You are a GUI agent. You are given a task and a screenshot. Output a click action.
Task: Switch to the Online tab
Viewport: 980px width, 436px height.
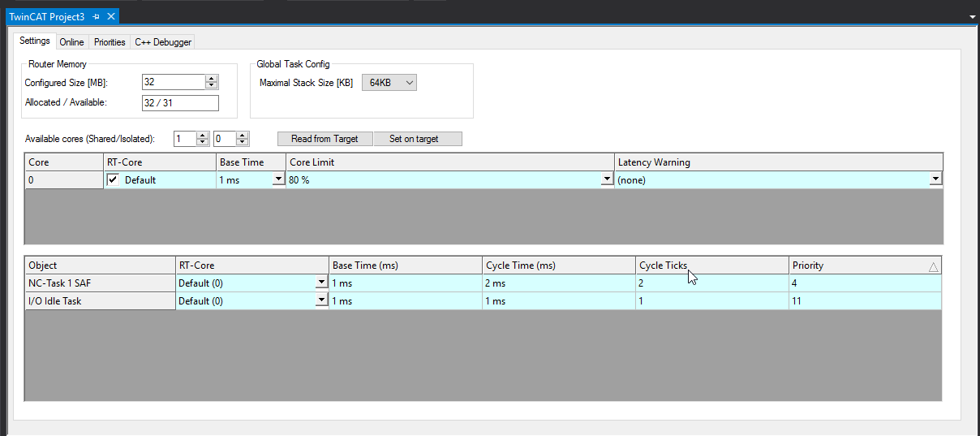72,42
